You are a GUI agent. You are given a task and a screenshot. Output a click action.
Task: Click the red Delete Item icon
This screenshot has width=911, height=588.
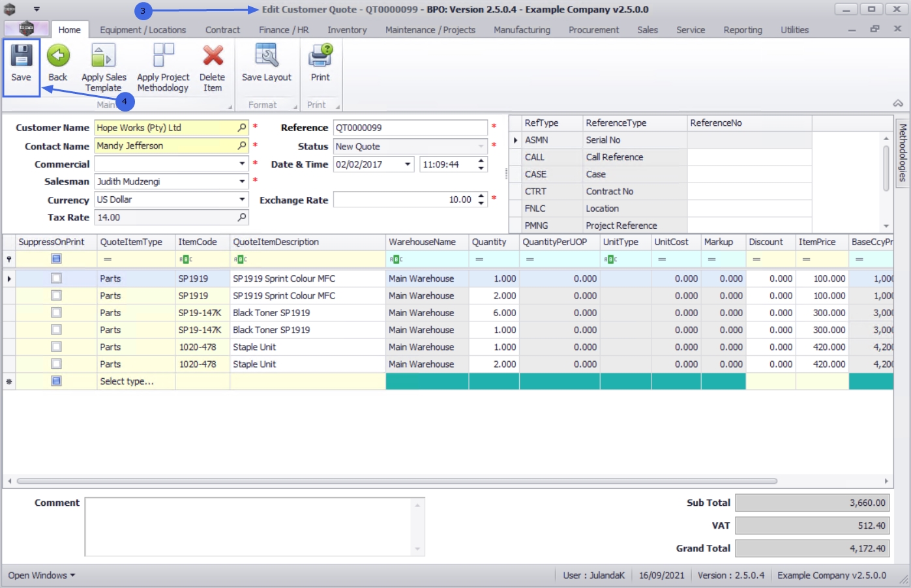pyautogui.click(x=213, y=57)
